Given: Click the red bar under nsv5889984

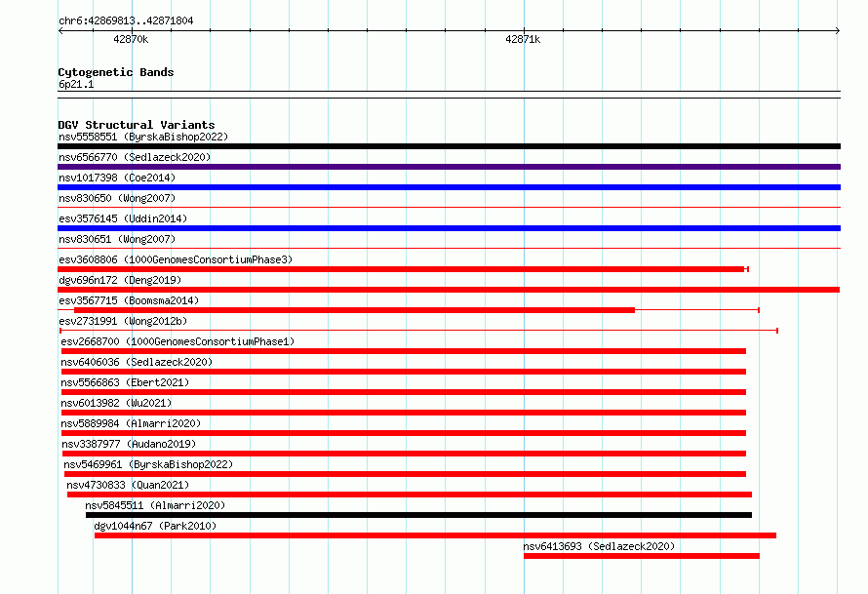Looking at the screenshot, I should pos(404,433).
